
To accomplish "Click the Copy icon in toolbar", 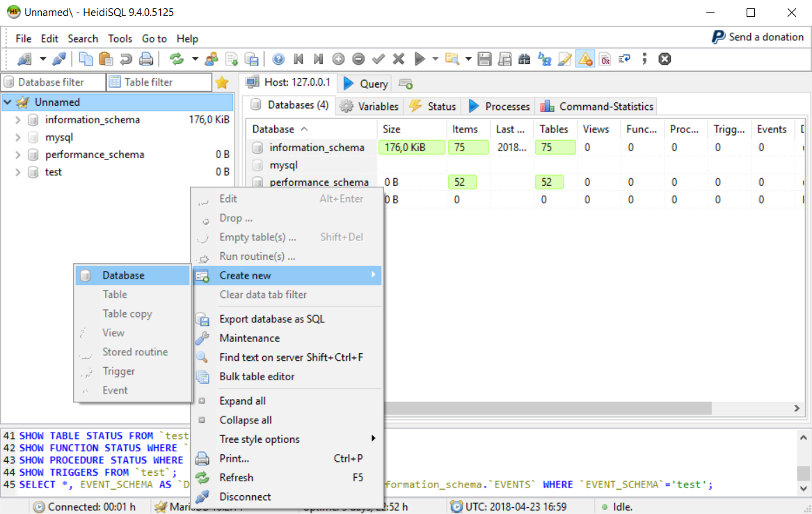I will (86, 59).
